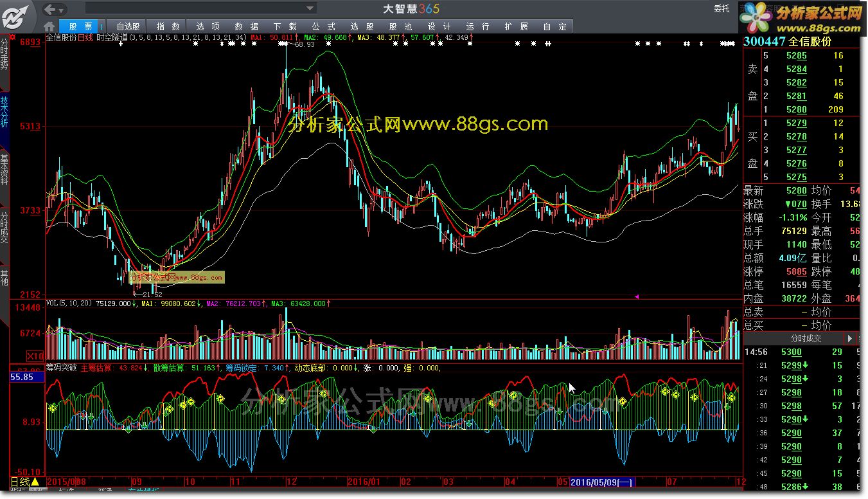Click sell-1 price 5280
The image size is (868, 499).
tap(797, 110)
